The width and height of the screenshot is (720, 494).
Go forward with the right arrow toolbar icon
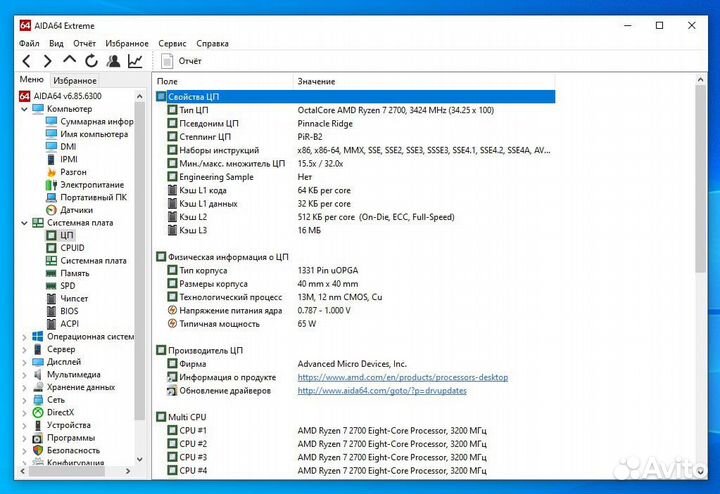tap(48, 61)
